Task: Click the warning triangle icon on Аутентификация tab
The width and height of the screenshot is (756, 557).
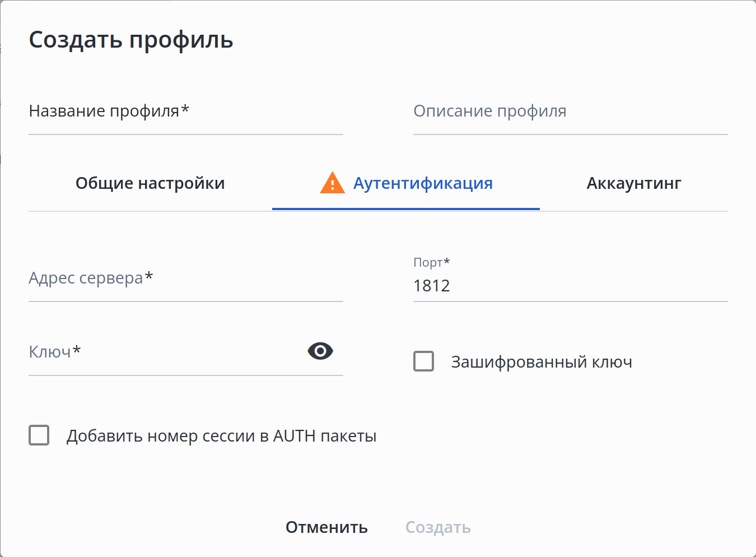Action: click(x=332, y=183)
